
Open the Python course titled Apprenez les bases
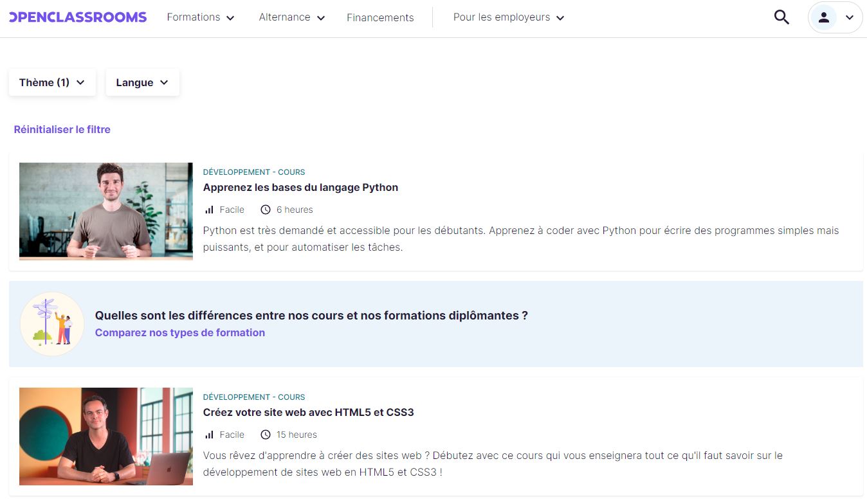300,187
